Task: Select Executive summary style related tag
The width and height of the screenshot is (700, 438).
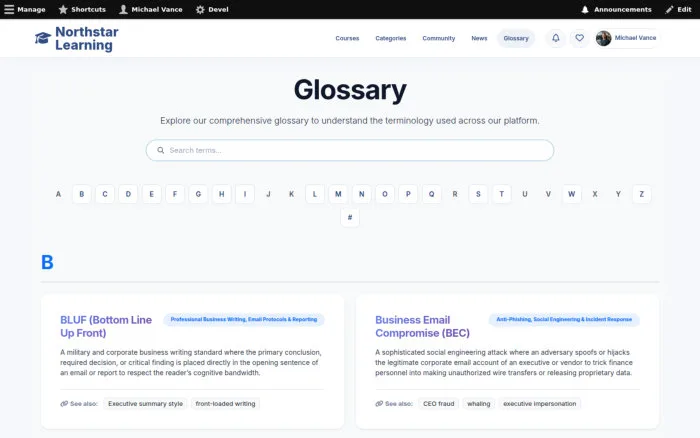Action: coord(146,404)
